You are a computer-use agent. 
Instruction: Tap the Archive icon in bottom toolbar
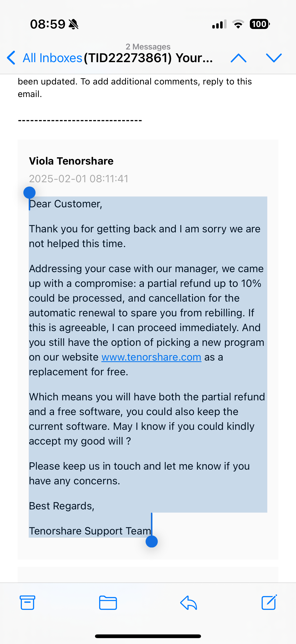pos(27,603)
